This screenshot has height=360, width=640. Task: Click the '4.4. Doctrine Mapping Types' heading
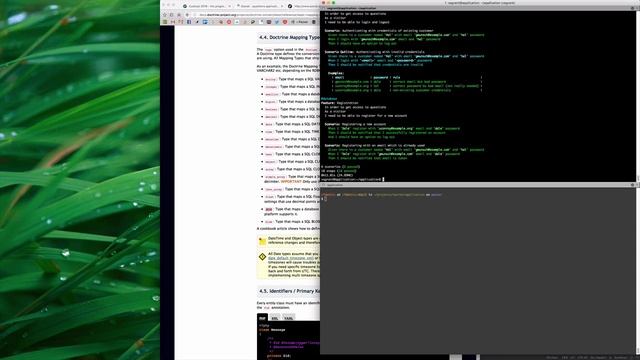289,37
